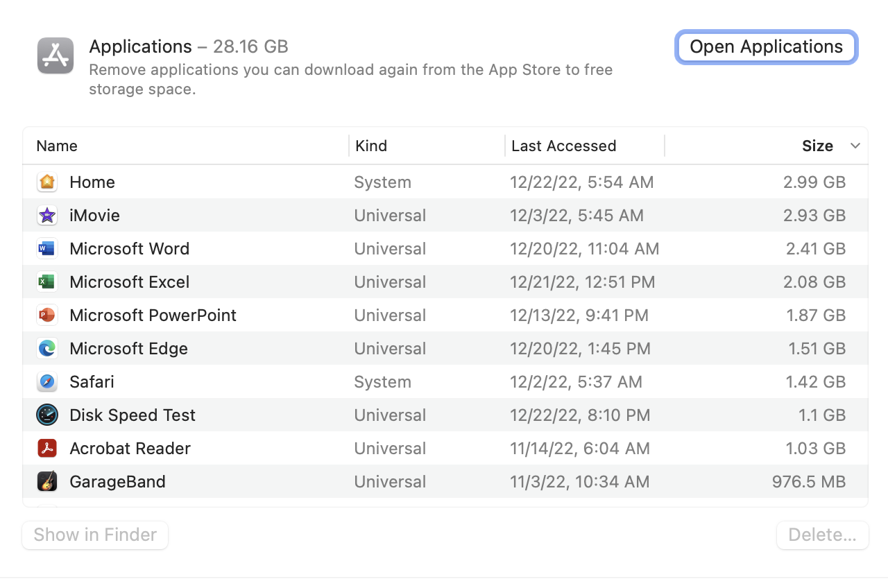This screenshot has width=888, height=588.
Task: Click the 2.93 GB size value
Action: pyautogui.click(x=814, y=216)
